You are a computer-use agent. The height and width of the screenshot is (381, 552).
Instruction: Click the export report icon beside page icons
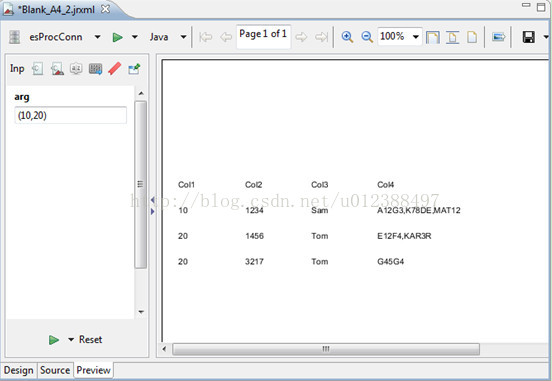498,37
